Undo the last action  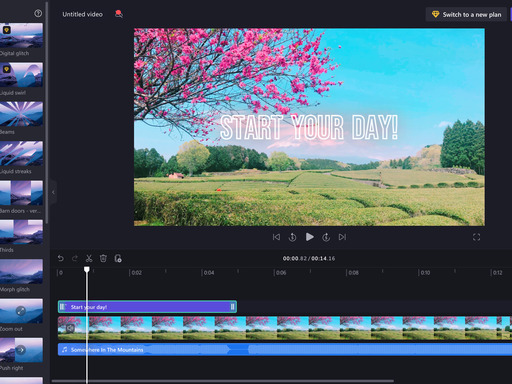[60, 258]
